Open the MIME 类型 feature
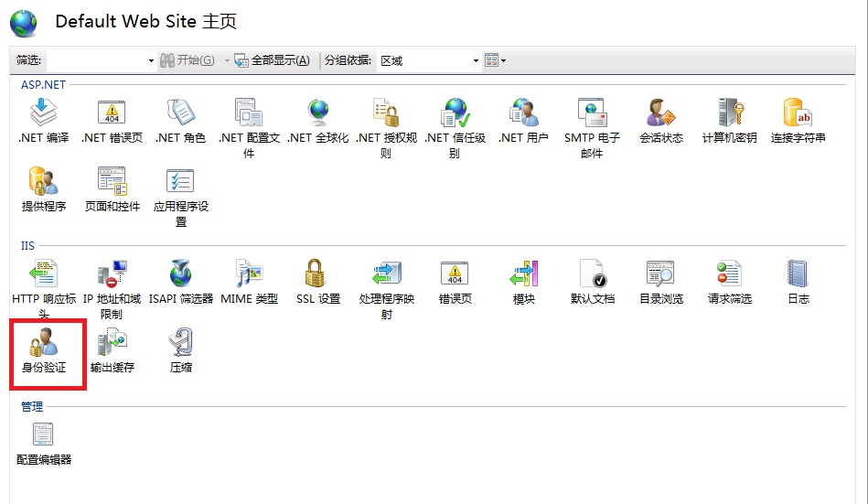This screenshot has width=868, height=504. click(x=249, y=273)
